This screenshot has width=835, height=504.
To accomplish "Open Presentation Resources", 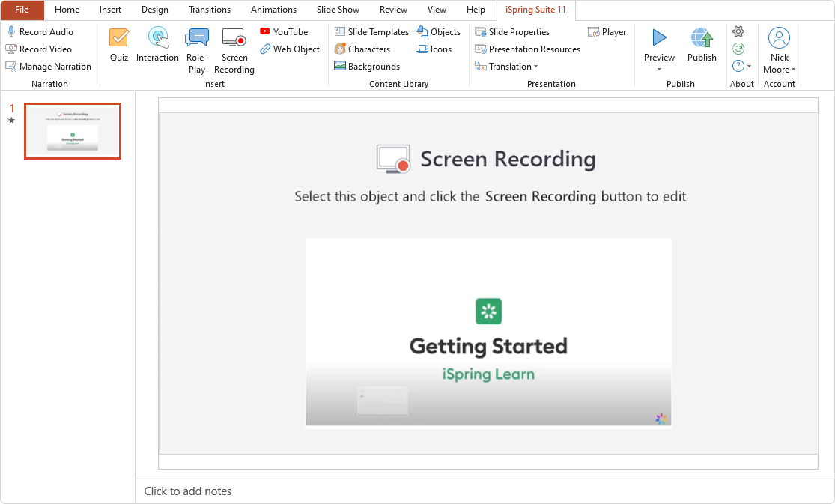I will pos(528,49).
